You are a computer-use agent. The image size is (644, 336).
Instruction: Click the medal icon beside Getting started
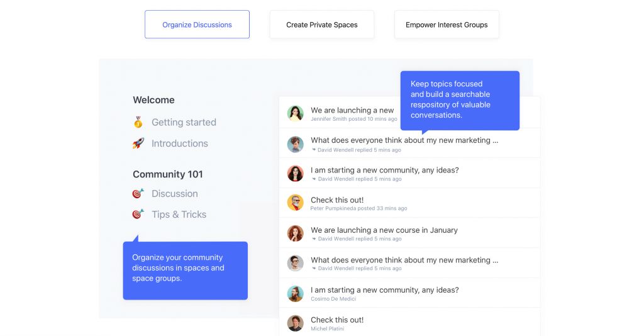click(x=138, y=122)
